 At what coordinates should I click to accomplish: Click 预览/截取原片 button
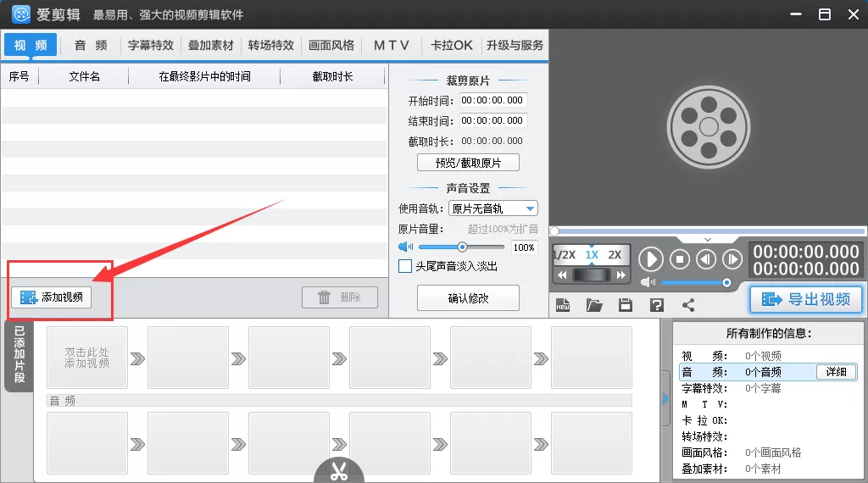point(468,163)
